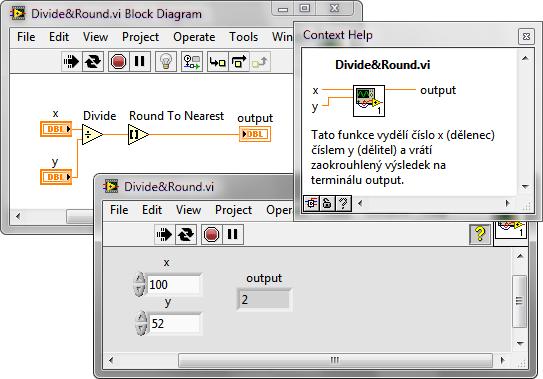The width and height of the screenshot is (543, 379).
Task: Select the Round To Nearest node
Action: click(138, 134)
